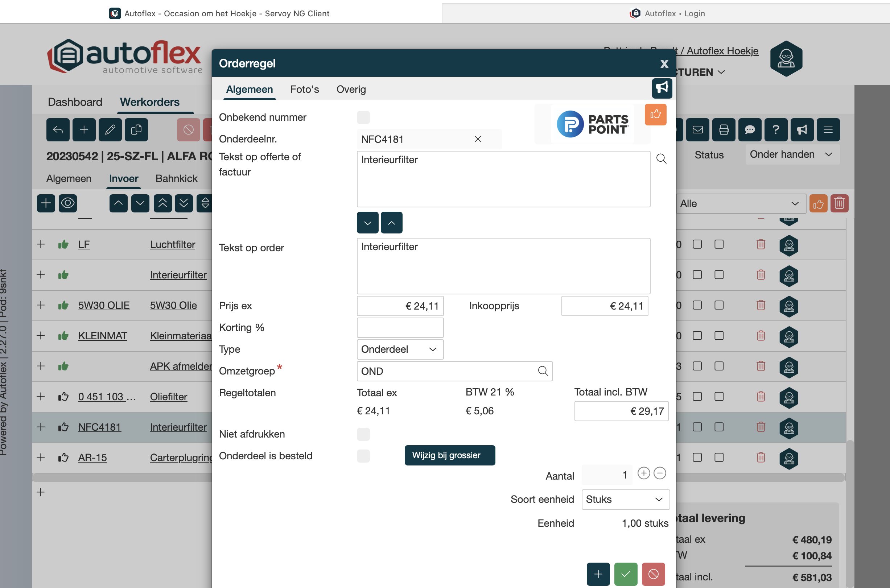This screenshot has width=890, height=588.
Task: Click the printer icon in toolbar
Action: [724, 130]
